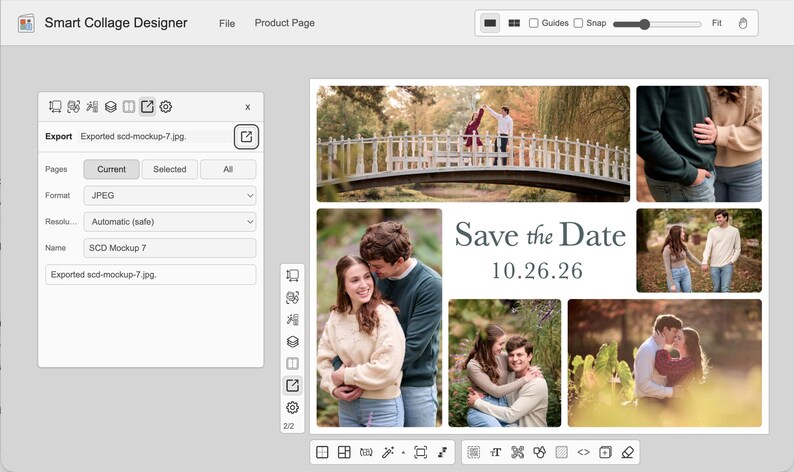Image resolution: width=794 pixels, height=472 pixels.
Task: Click the Name field SCD Mockup 7
Action: [x=170, y=248]
